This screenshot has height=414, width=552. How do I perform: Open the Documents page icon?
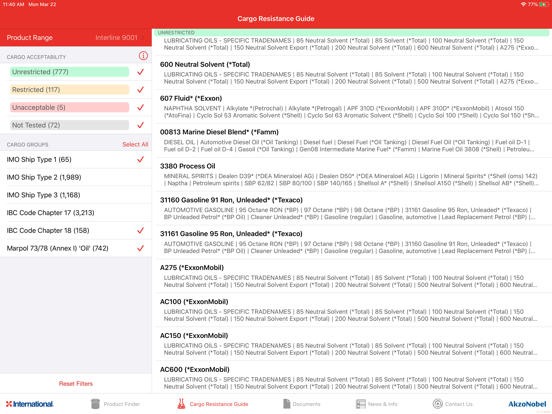click(287, 404)
